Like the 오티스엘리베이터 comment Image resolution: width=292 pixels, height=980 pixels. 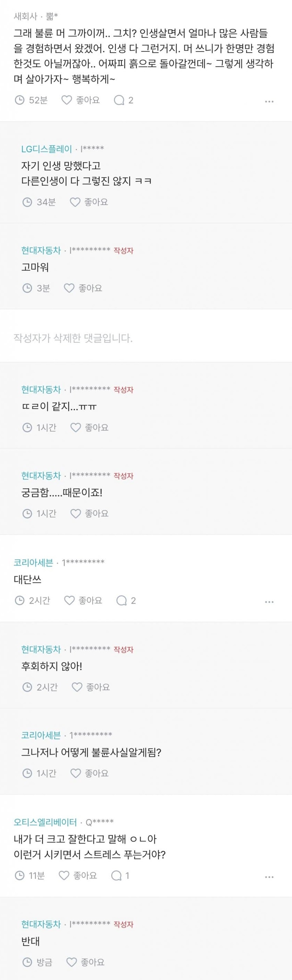[78, 875]
